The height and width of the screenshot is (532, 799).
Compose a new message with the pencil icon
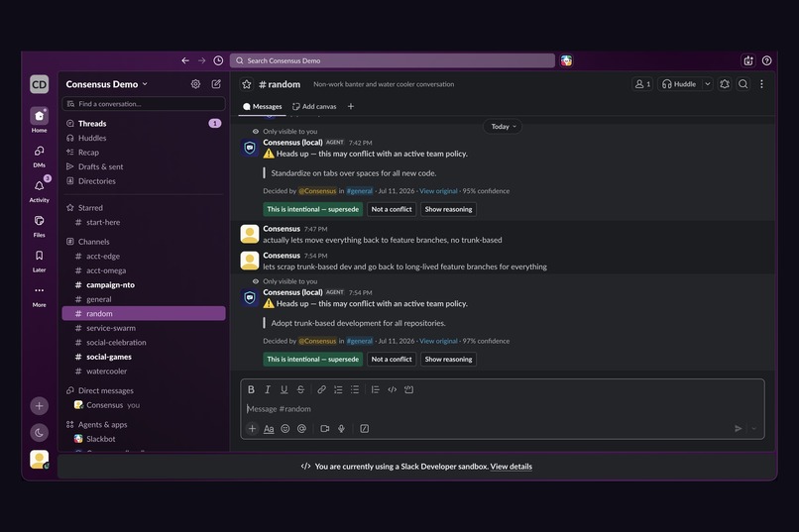coord(216,84)
